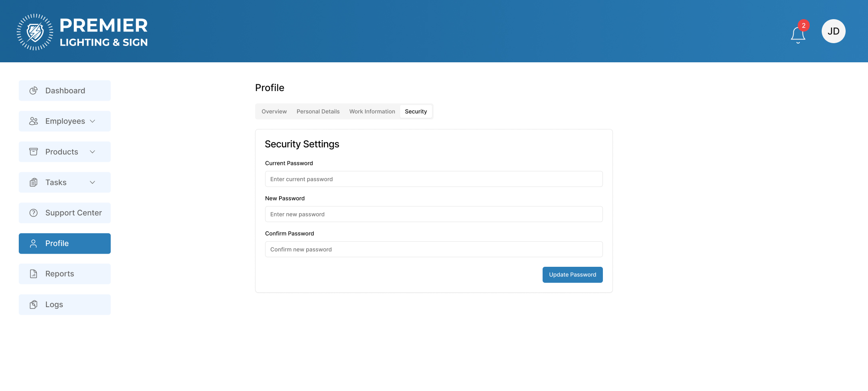
Task: Click the Premier Lighting & Sign logo
Action: [x=82, y=32]
